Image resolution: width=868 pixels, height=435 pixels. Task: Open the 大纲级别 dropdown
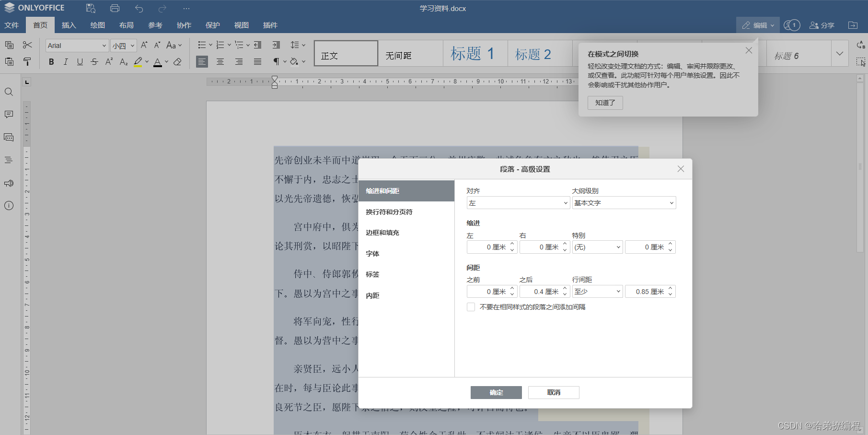(624, 203)
